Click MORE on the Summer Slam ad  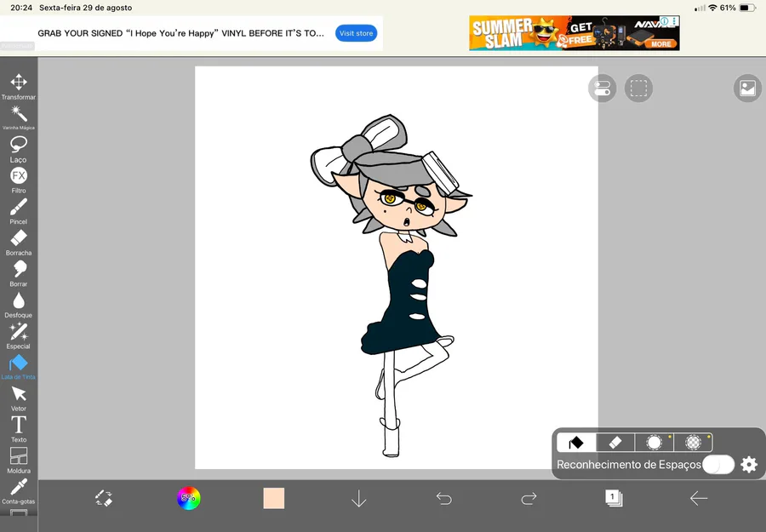pyautogui.click(x=660, y=44)
